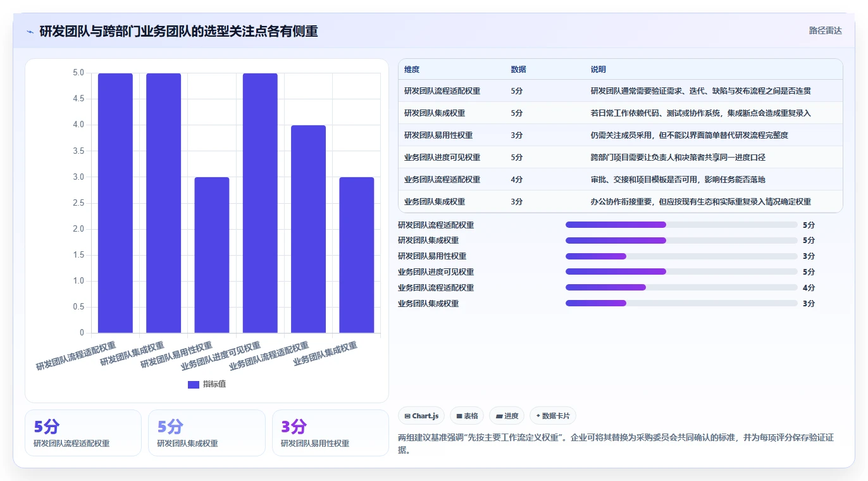868x481 pixels.
Task: Select table row 研发团队易用性权重
Action: (621, 135)
